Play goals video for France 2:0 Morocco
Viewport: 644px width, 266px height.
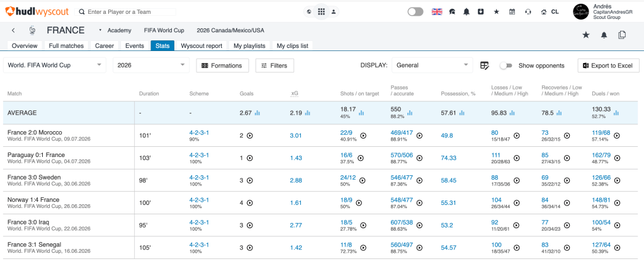coord(249,136)
